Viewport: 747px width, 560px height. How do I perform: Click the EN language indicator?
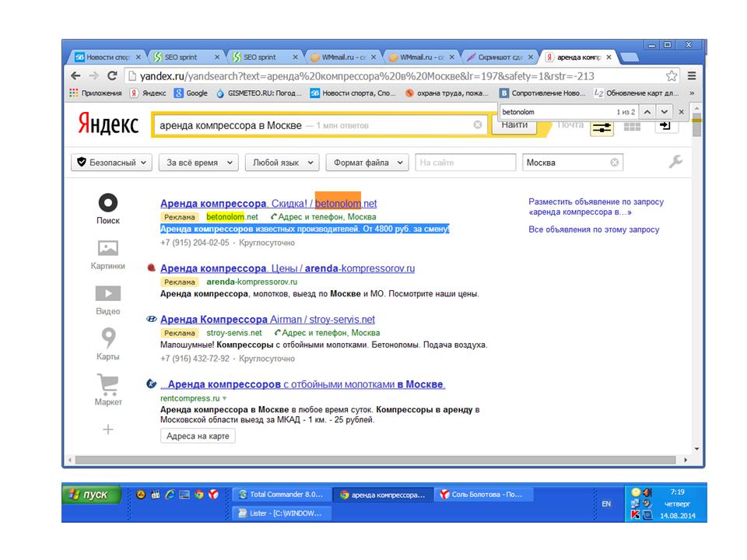tap(606, 503)
